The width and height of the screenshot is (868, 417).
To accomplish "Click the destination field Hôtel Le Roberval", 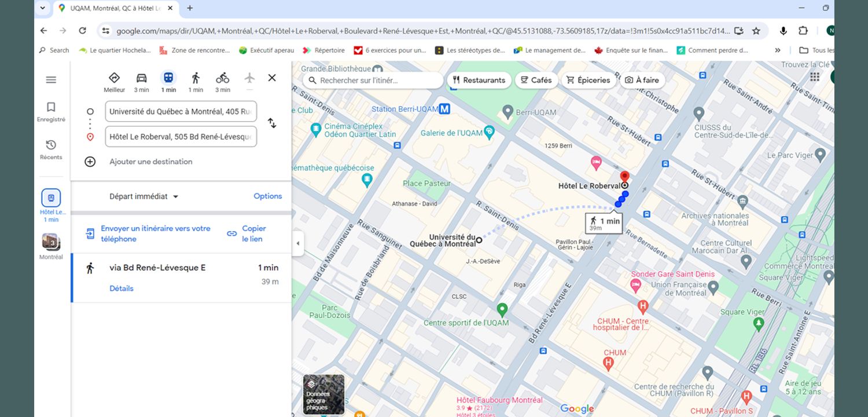I will coord(181,137).
